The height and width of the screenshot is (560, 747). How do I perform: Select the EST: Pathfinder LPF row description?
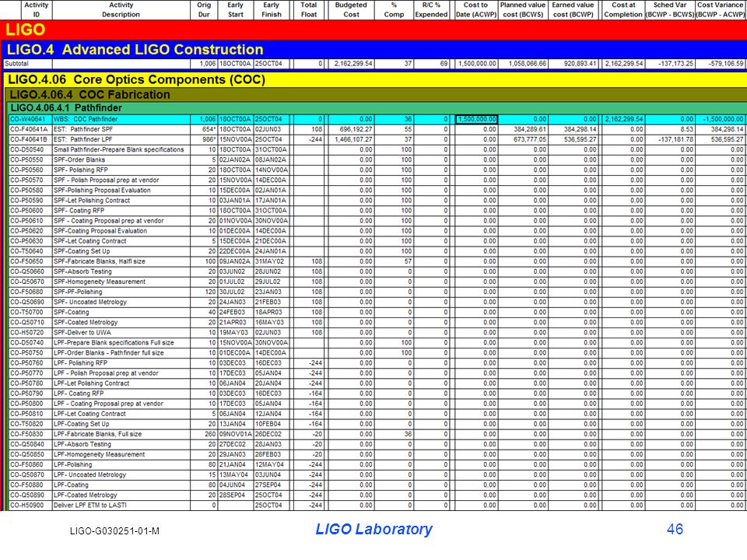click(x=83, y=139)
